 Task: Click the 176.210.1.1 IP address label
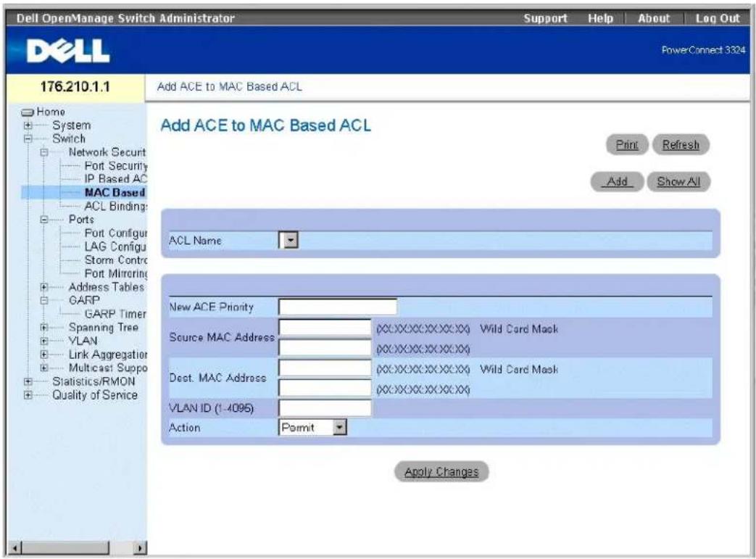[75, 87]
